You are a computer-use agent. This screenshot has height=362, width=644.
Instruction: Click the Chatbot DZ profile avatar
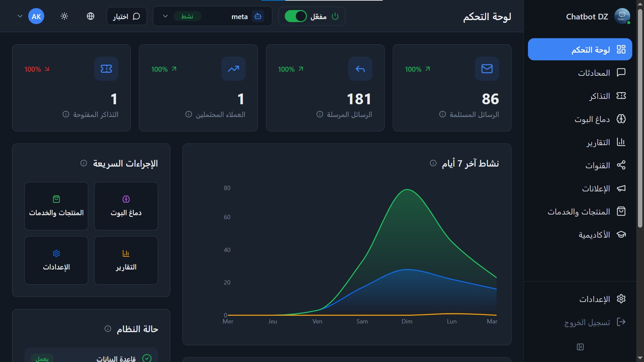[622, 16]
